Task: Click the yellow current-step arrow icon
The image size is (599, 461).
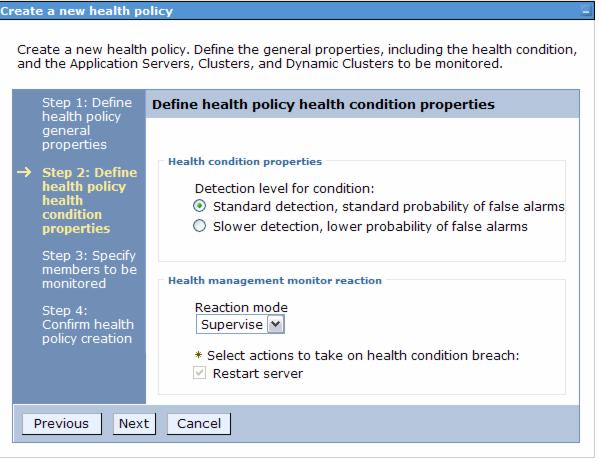Action: (24, 172)
